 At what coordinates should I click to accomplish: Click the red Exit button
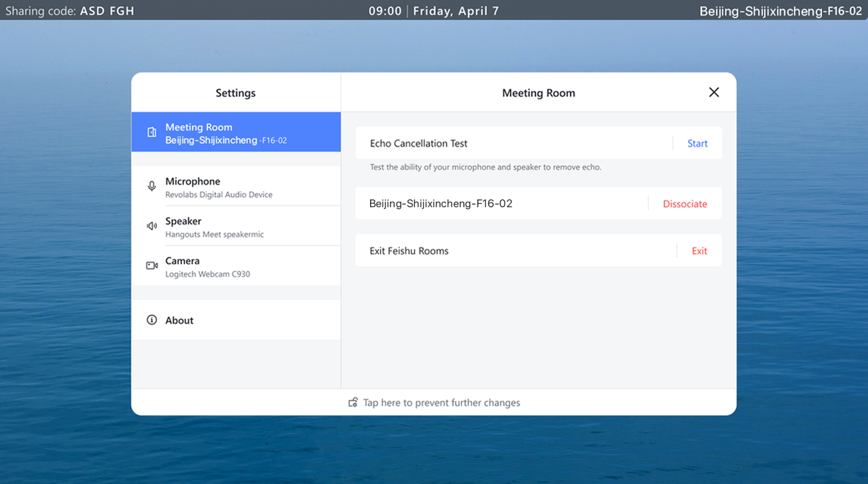pos(699,251)
